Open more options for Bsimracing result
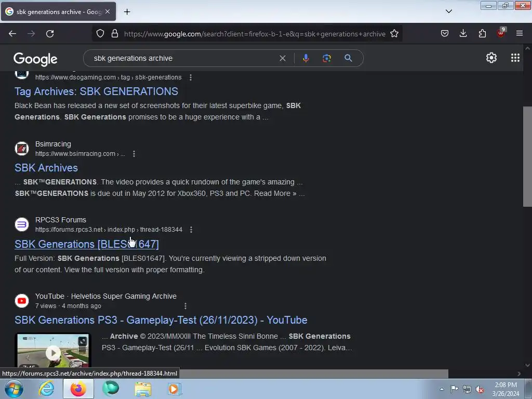Viewport: 532px width, 399px height. (134, 154)
